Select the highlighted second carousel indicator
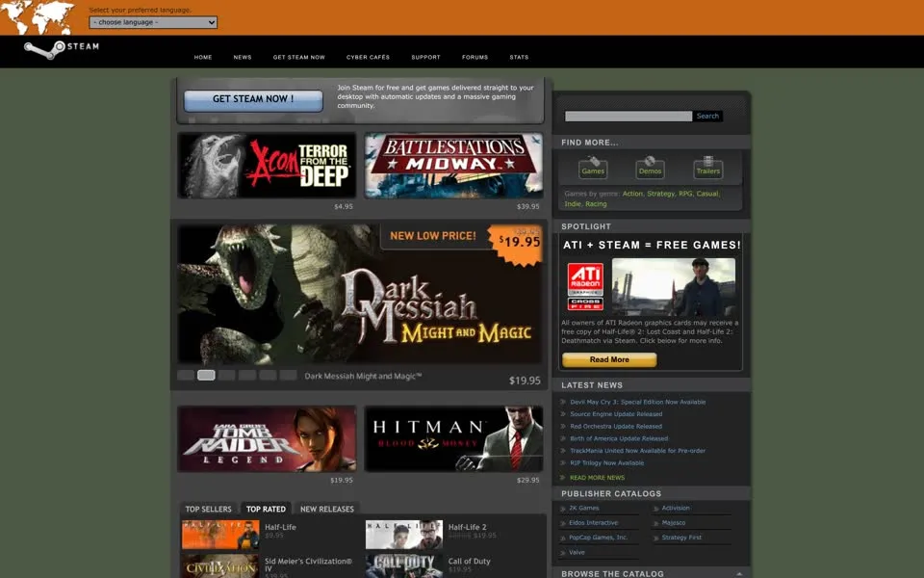The height and width of the screenshot is (578, 924). [206, 375]
